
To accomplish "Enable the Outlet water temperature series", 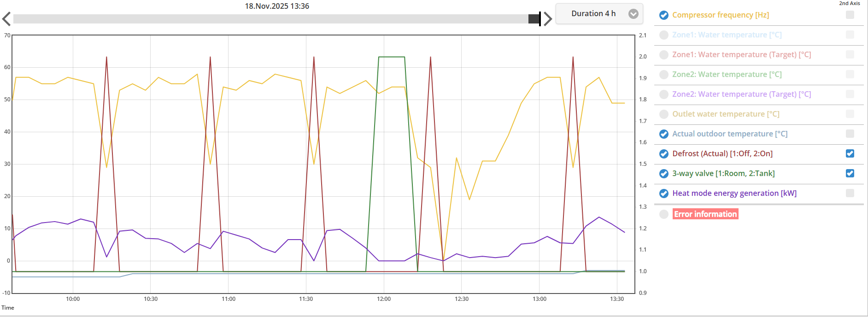I will pos(664,114).
